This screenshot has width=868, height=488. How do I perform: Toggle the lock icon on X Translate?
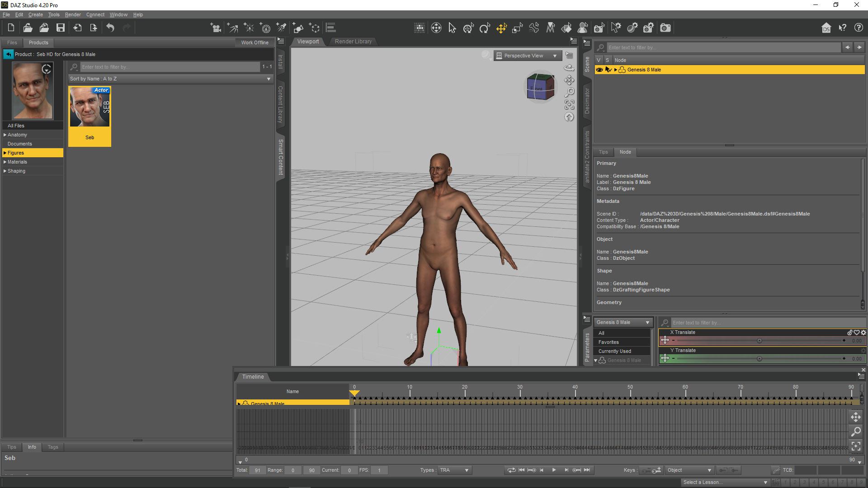850,333
